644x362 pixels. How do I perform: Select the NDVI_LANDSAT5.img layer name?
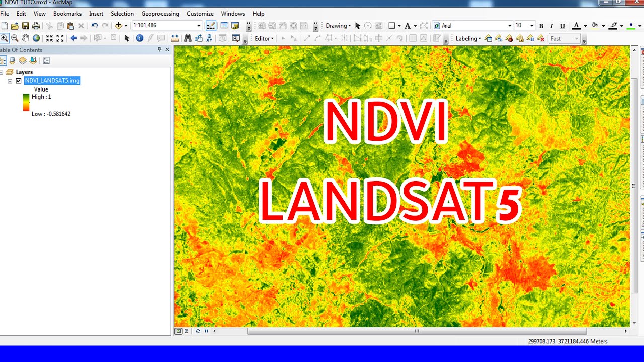[52, 81]
